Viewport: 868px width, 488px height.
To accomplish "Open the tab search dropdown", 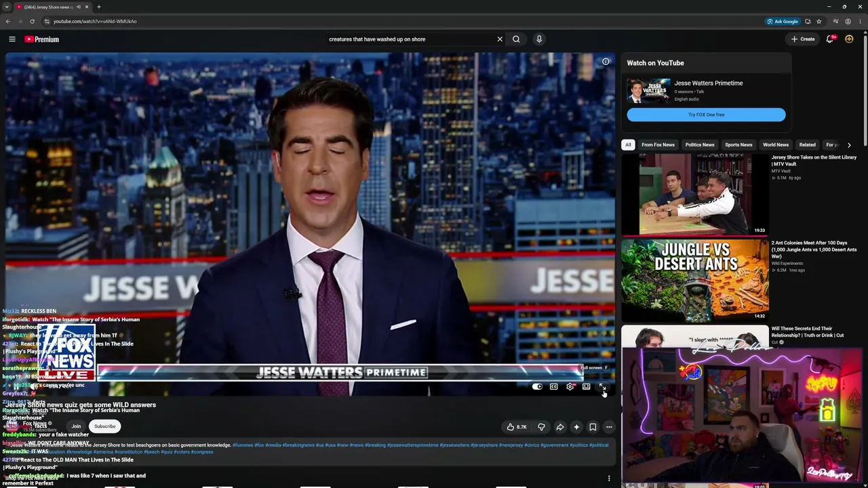I will (6, 7).
